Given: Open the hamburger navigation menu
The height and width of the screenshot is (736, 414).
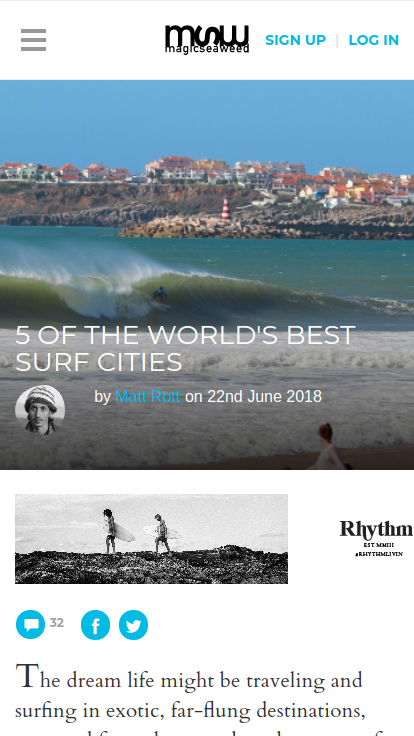Looking at the screenshot, I should [x=33, y=40].
